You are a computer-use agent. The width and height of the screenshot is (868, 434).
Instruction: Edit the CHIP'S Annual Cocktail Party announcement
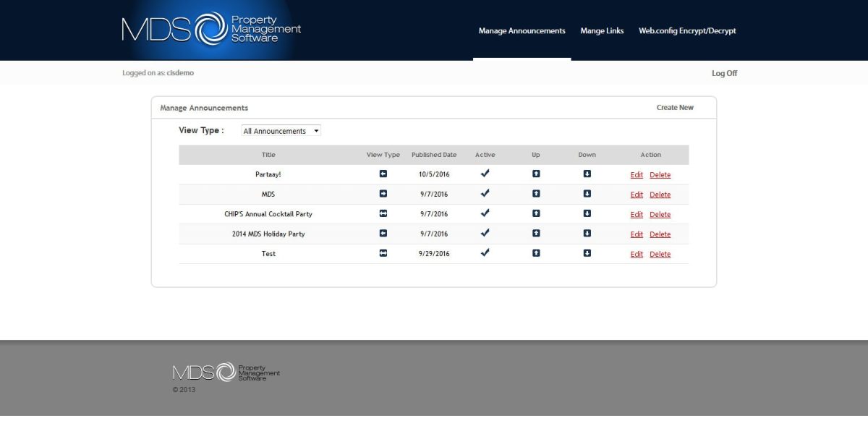pos(637,213)
